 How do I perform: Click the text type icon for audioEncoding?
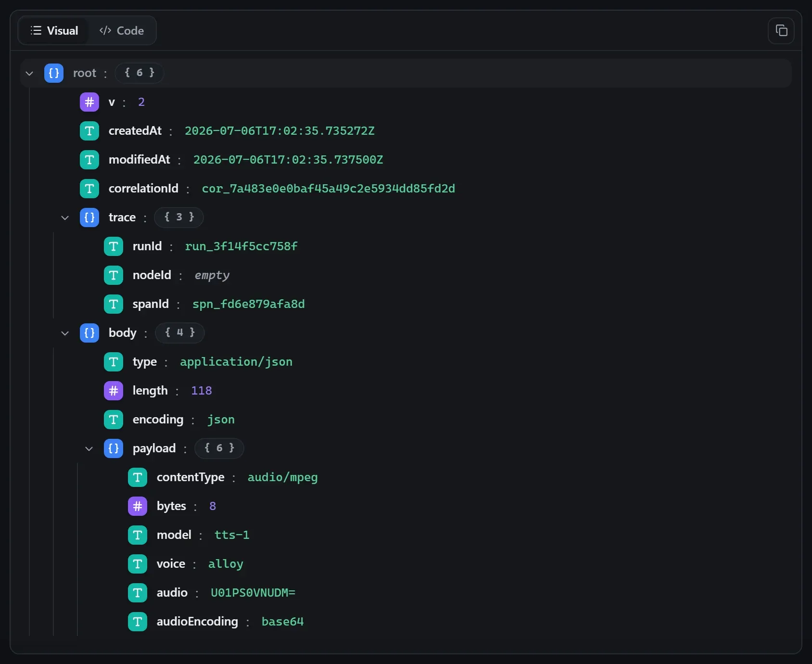138,622
